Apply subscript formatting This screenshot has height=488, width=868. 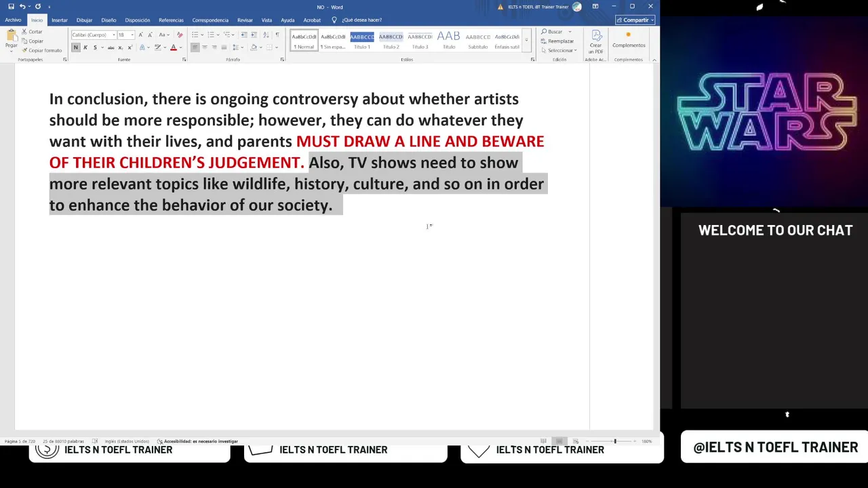[121, 47]
